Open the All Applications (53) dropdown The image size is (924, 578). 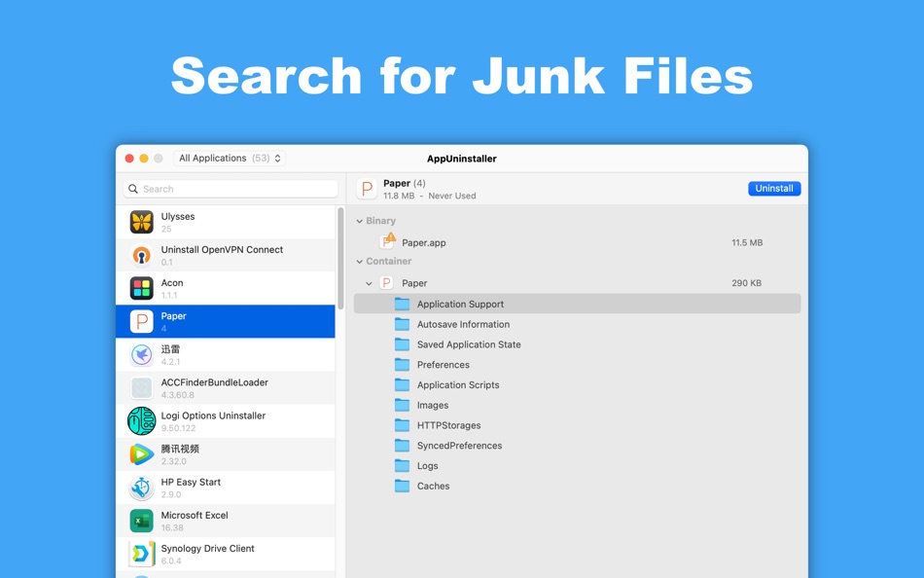[230, 158]
